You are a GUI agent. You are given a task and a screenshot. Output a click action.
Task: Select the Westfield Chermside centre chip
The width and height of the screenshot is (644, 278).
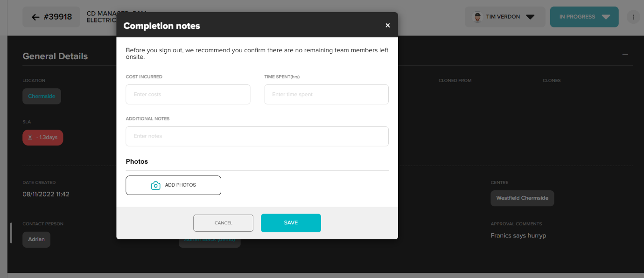[x=522, y=198]
